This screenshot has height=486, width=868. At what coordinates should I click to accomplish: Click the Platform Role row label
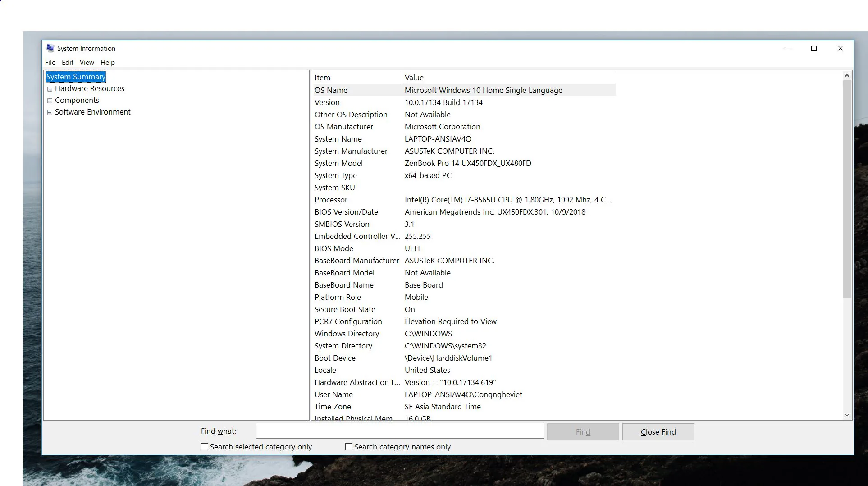tap(338, 297)
